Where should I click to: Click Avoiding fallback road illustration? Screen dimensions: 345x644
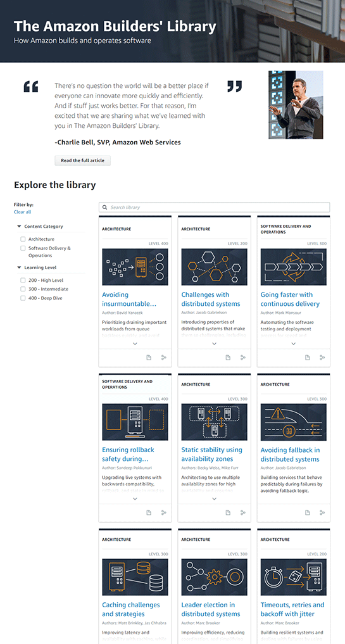pyautogui.click(x=293, y=422)
